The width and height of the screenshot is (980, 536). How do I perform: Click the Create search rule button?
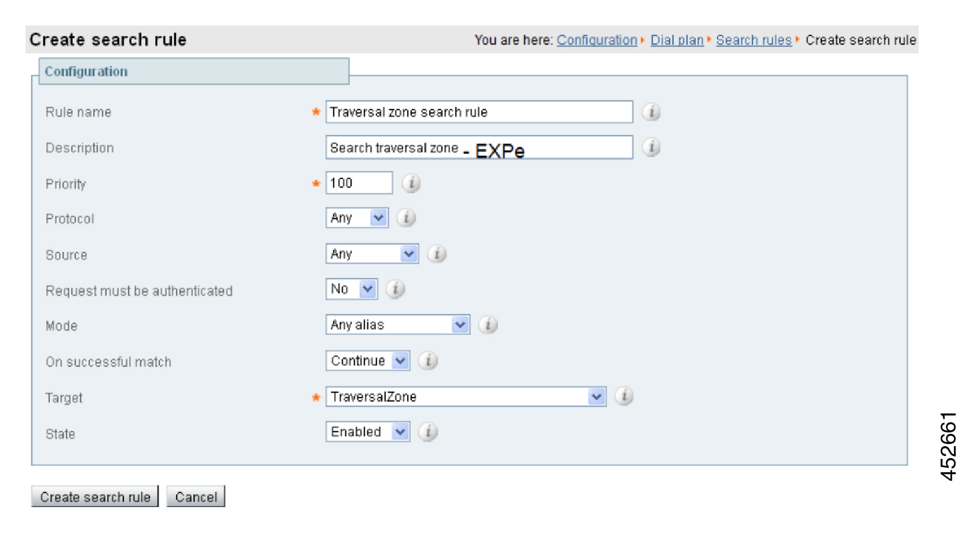[95, 497]
